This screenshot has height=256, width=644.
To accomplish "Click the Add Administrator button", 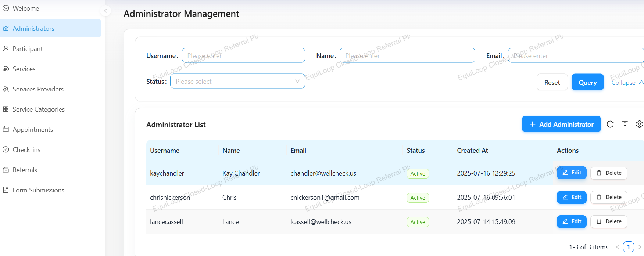I will (x=561, y=124).
